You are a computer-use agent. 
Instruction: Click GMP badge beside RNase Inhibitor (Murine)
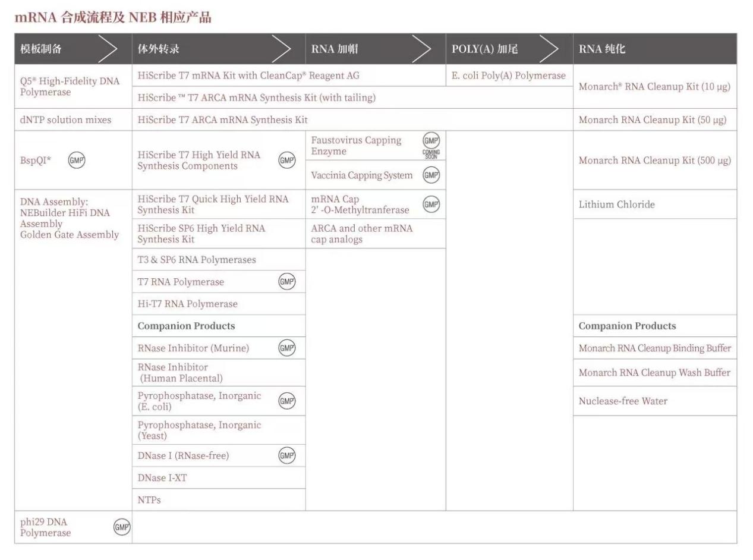tap(287, 348)
